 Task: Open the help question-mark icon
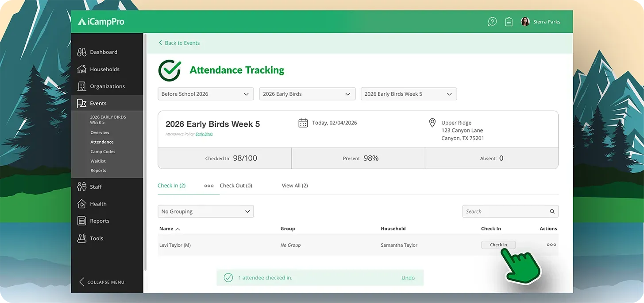(x=492, y=21)
